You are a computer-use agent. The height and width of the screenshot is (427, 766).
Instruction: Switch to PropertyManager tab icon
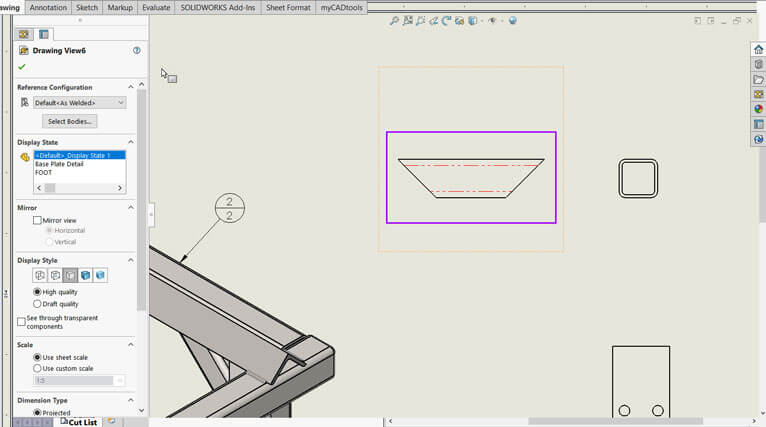point(44,34)
